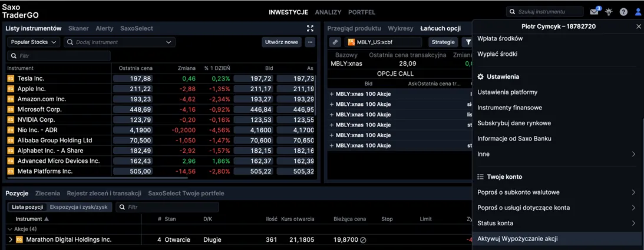The image size is (644, 250).
Task: Switch to Ekspozycja i zysk/zysk view
Action: [x=78, y=207]
